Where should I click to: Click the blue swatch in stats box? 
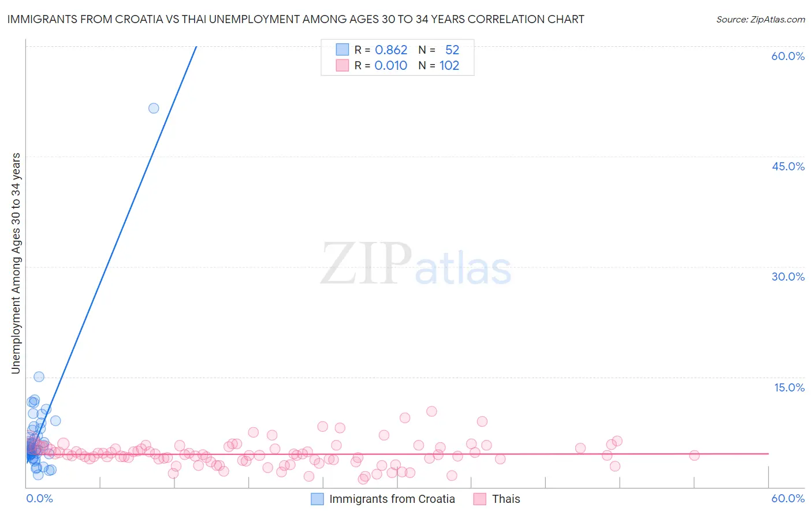pyautogui.click(x=342, y=50)
